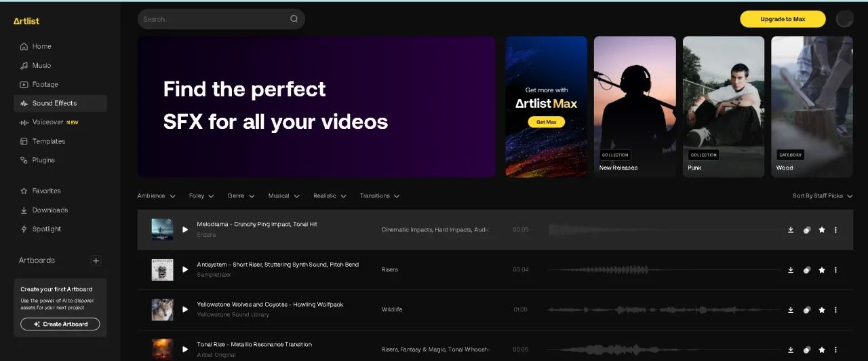
Task: Expand the Realistic filter dropdown
Action: click(x=330, y=196)
